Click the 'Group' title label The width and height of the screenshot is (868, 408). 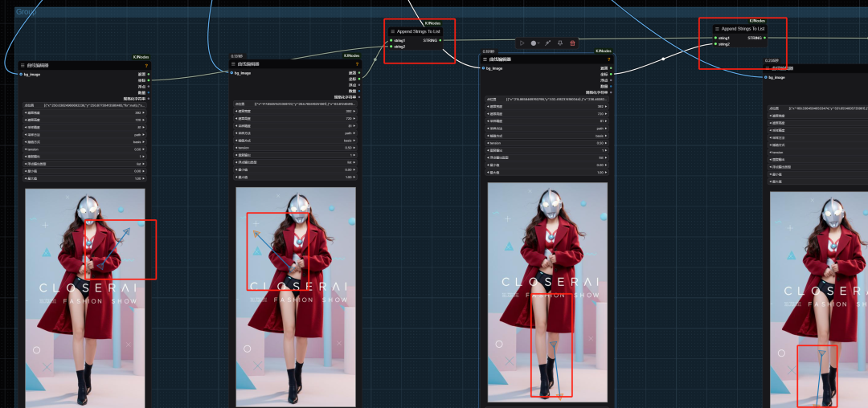coord(26,11)
